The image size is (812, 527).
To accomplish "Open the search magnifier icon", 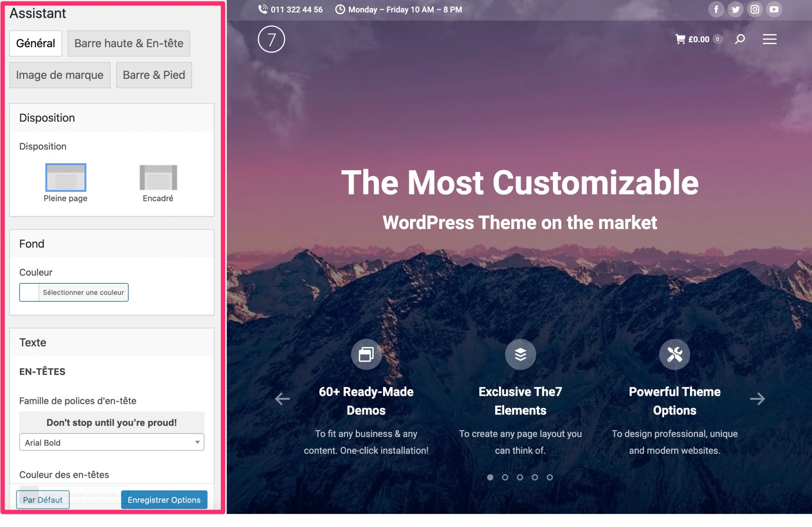I will click(739, 39).
